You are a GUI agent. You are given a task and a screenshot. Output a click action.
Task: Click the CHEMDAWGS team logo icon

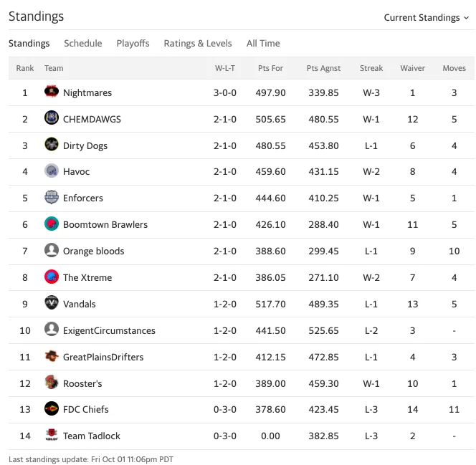point(52,118)
